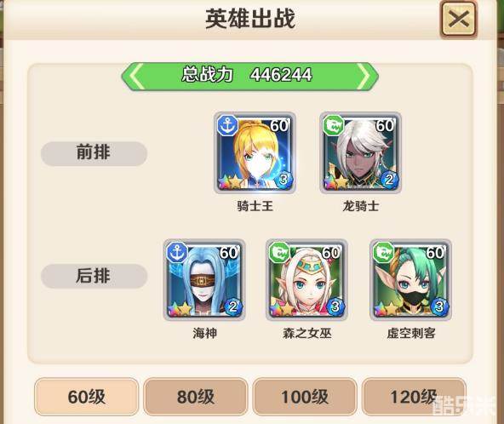
Task: Click anchor faction icon on 海神
Action: 177,252
